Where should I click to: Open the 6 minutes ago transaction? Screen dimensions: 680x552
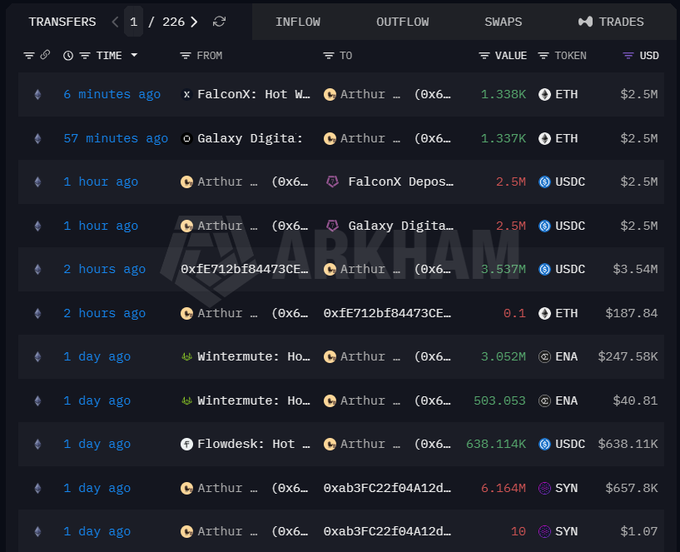(112, 95)
